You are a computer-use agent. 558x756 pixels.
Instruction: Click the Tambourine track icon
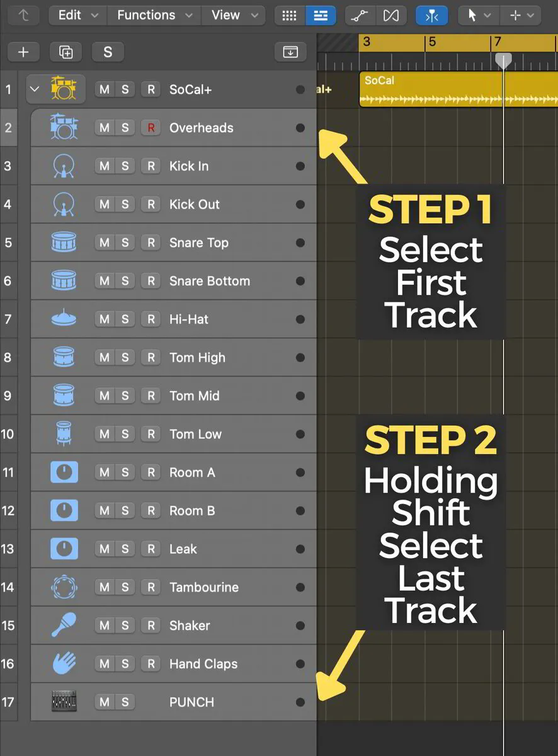point(64,587)
